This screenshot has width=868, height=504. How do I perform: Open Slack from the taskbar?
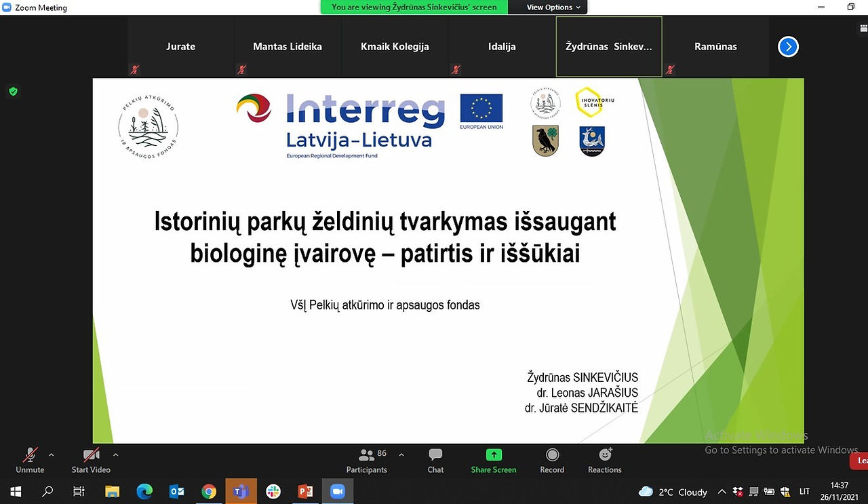[x=273, y=491]
